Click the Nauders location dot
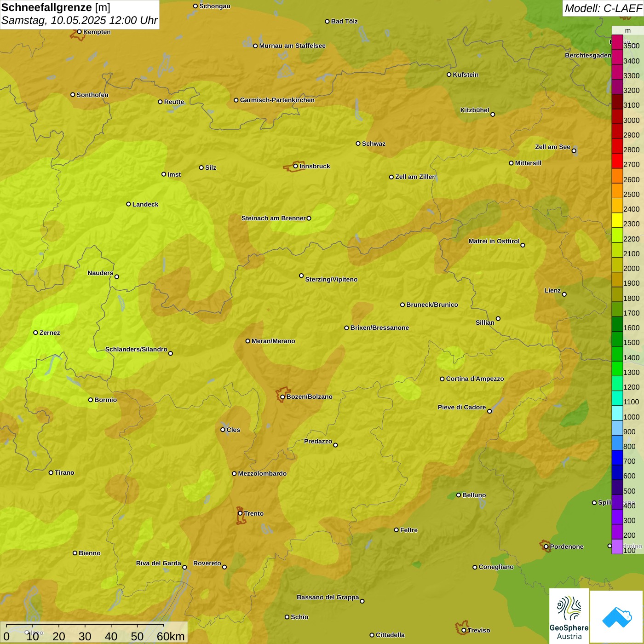644x644 pixels. pyautogui.click(x=117, y=276)
